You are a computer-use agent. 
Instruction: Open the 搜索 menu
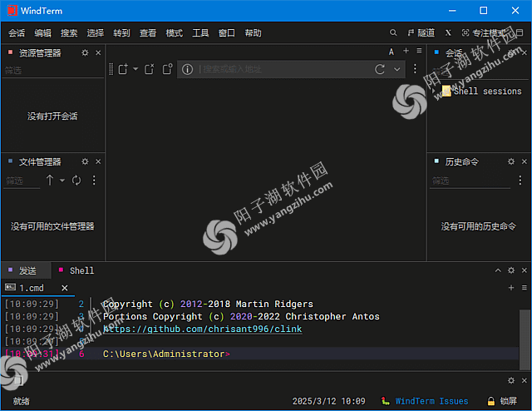pyautogui.click(x=69, y=33)
